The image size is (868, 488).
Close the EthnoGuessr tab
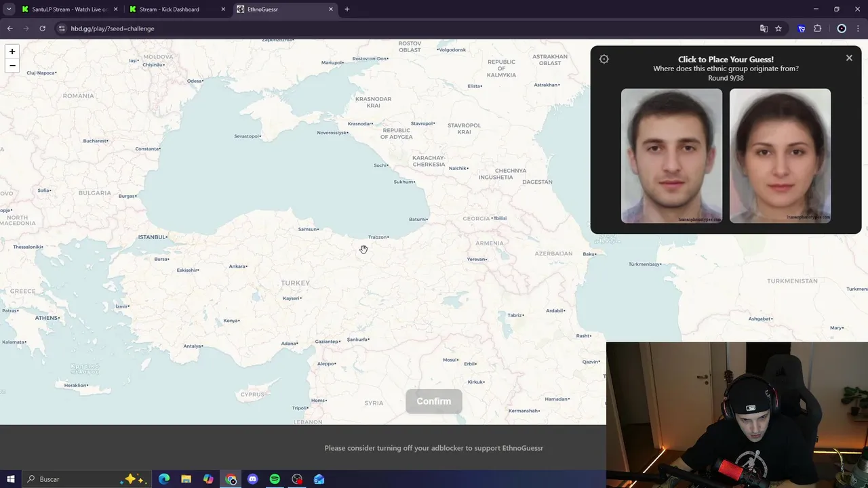tap(331, 9)
